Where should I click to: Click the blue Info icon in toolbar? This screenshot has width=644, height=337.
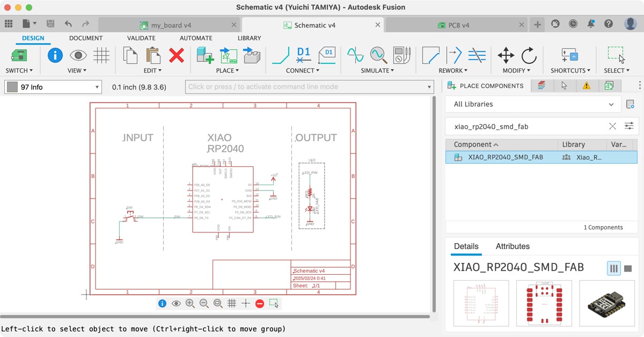click(55, 55)
